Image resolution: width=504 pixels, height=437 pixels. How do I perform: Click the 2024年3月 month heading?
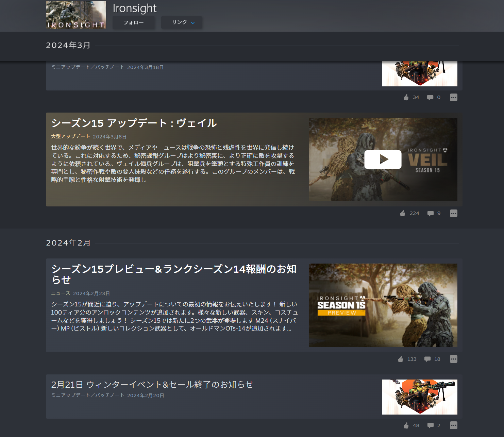(x=68, y=45)
